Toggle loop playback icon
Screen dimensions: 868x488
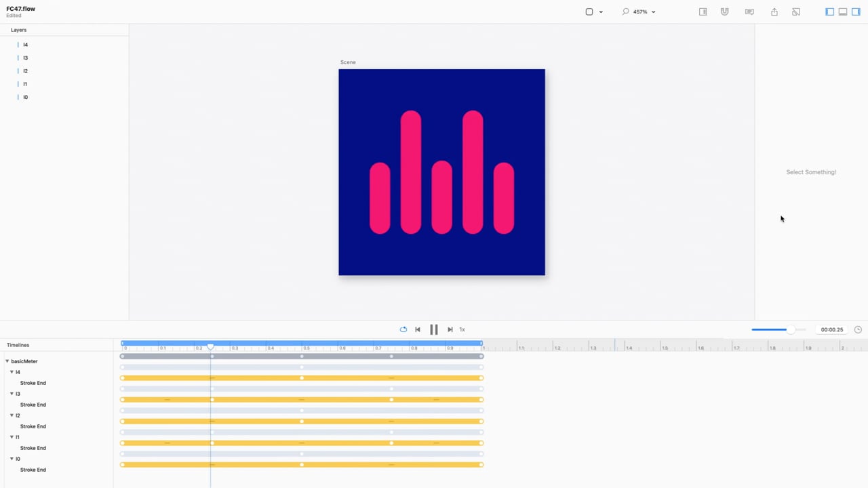pos(403,329)
